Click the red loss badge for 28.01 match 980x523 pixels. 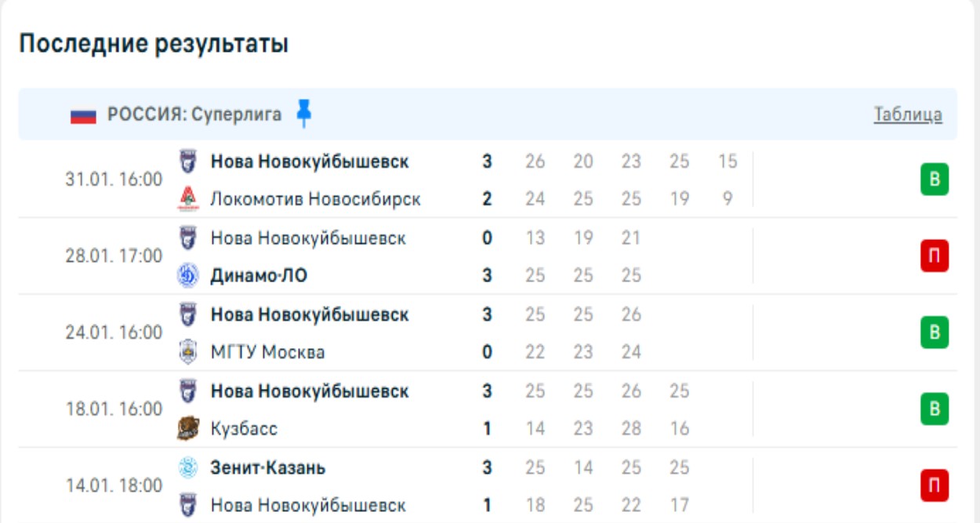(934, 256)
